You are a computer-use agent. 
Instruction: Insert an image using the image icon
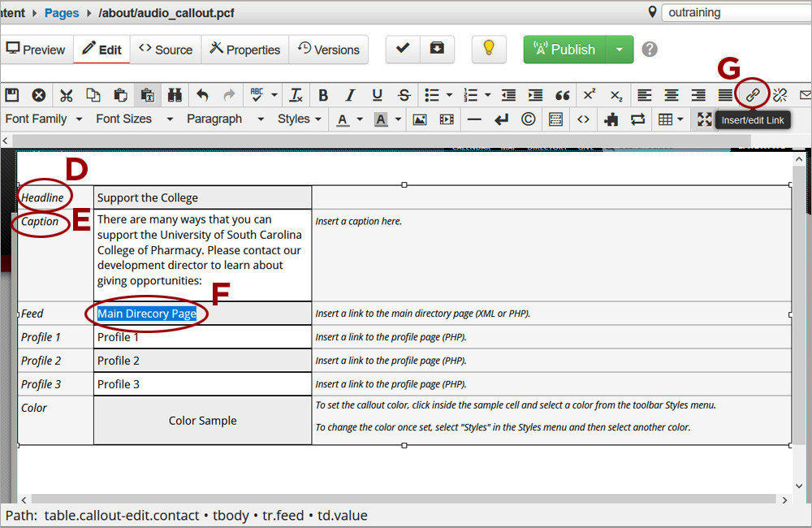(419, 119)
